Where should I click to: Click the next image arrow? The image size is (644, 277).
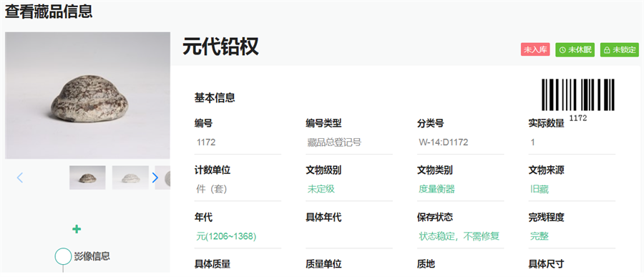click(x=155, y=178)
